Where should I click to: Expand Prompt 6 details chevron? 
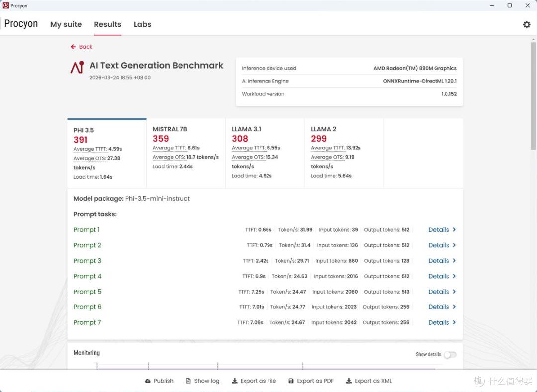(x=454, y=306)
